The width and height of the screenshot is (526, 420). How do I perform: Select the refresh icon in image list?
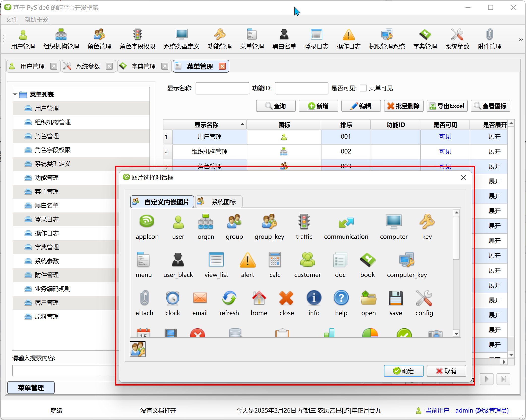pos(229,298)
